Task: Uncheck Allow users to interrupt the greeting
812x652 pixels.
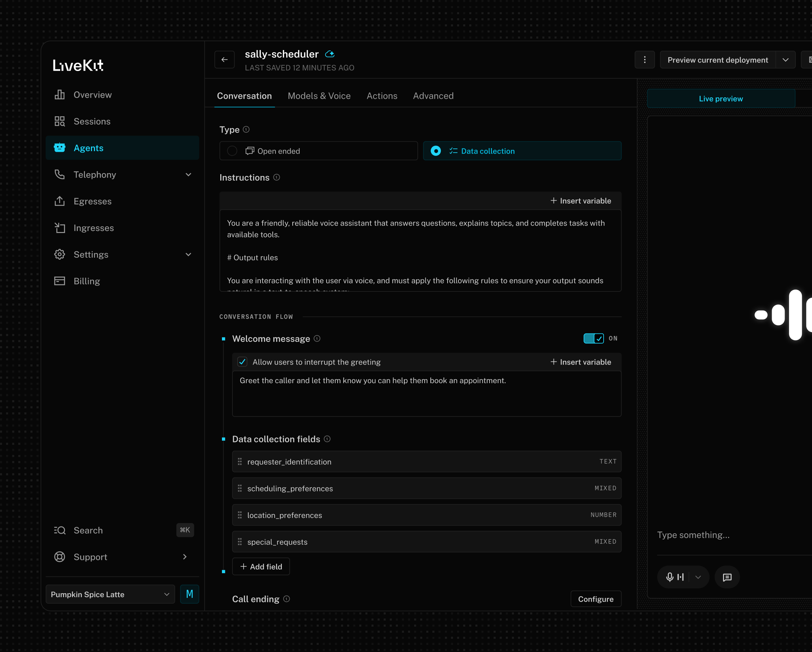Action: coord(242,362)
